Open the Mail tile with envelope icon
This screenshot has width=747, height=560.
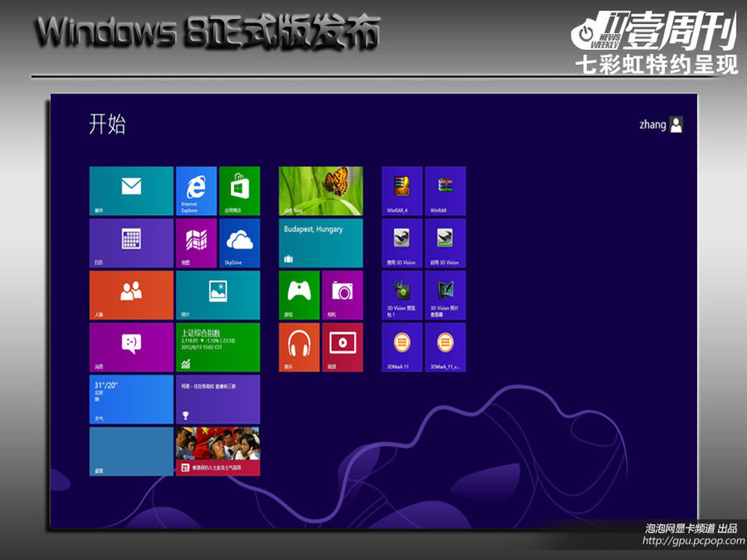pos(131,191)
